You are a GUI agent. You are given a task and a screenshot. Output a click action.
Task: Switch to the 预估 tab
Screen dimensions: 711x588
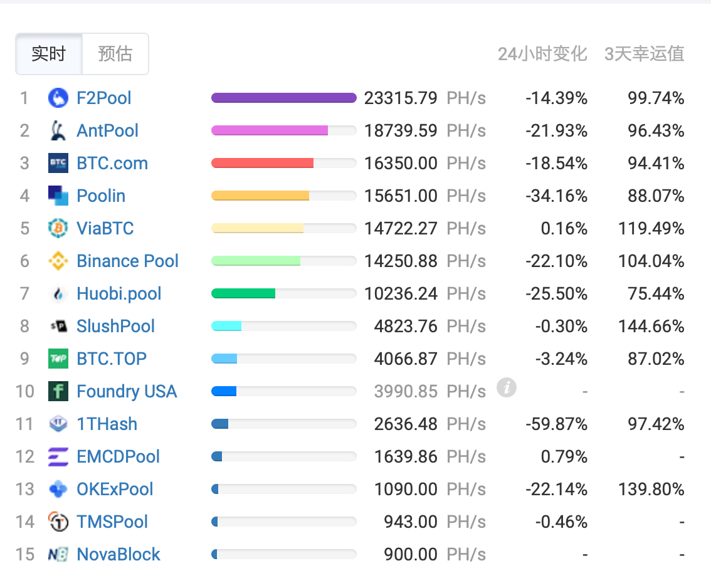[x=115, y=54]
